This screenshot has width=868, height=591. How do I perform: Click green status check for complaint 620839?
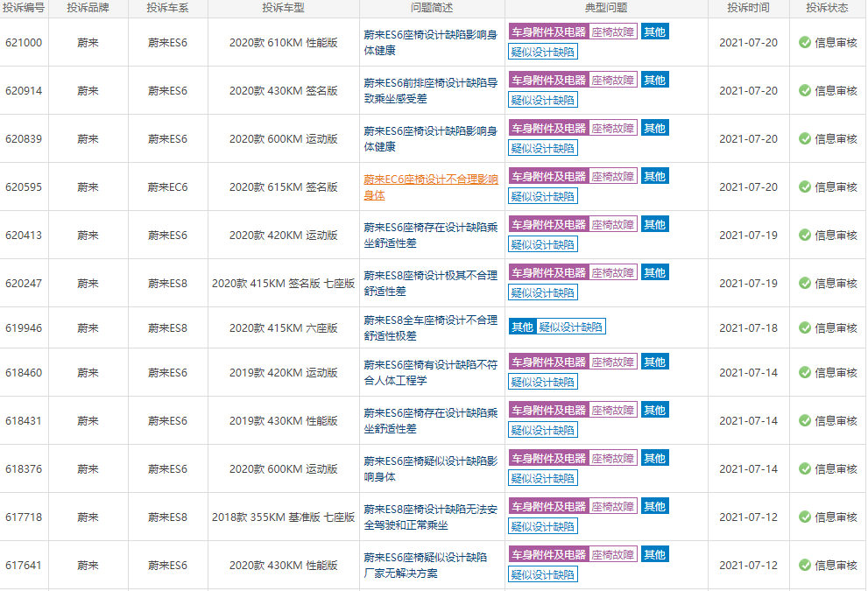(805, 139)
